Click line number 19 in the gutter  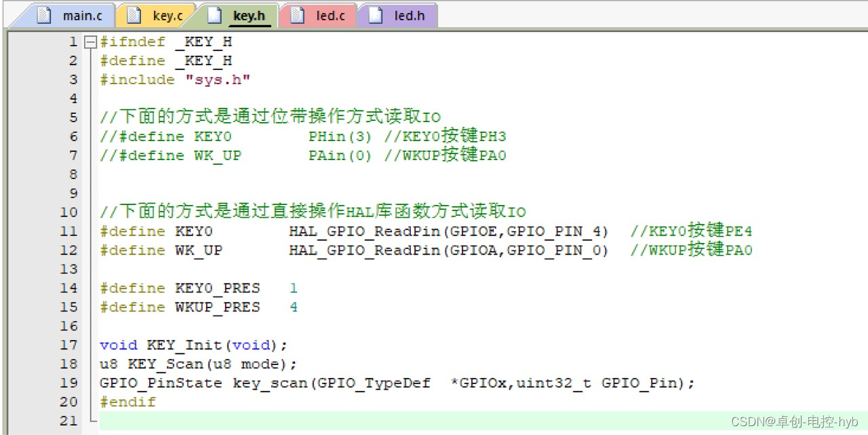point(68,383)
